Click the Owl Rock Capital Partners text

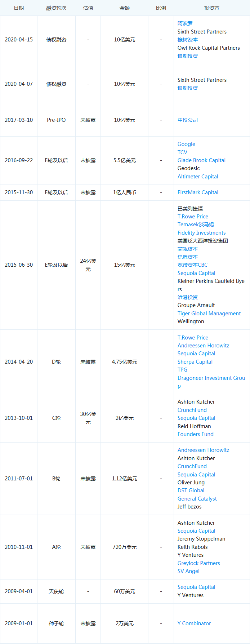click(209, 48)
